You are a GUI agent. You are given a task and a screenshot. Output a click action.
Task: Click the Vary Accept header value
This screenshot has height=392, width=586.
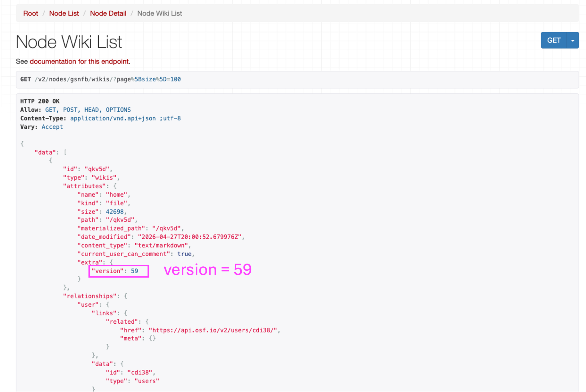click(x=52, y=127)
